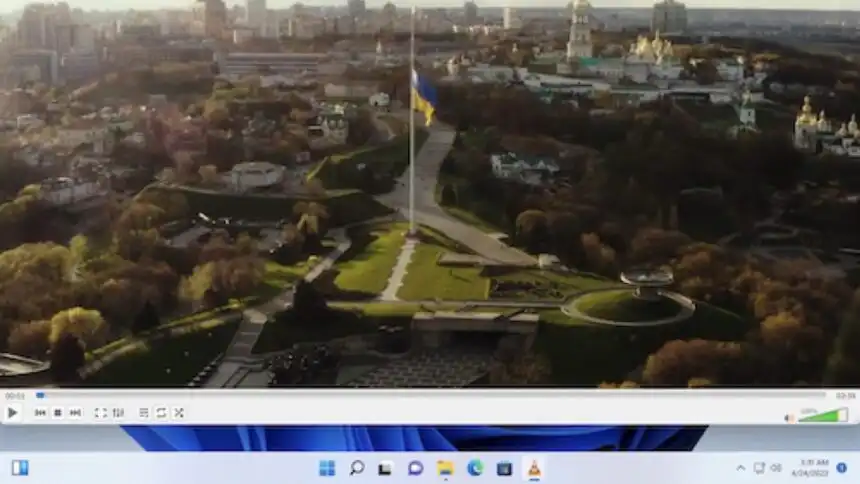This screenshot has width=860, height=484.
Task: Stop video playback
Action: (58, 413)
